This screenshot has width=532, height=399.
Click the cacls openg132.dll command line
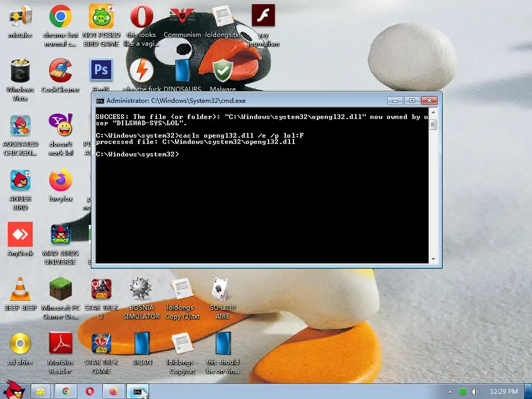200,136
